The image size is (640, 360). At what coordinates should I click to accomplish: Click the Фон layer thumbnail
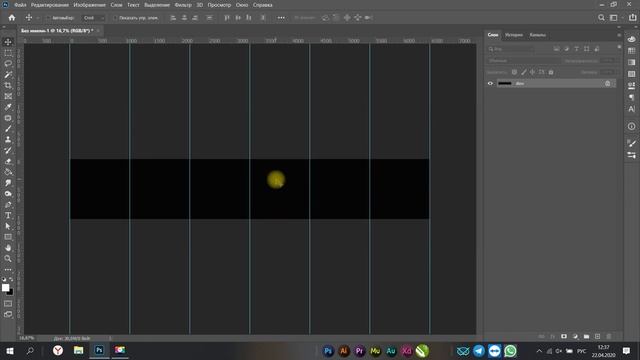pyautogui.click(x=504, y=83)
